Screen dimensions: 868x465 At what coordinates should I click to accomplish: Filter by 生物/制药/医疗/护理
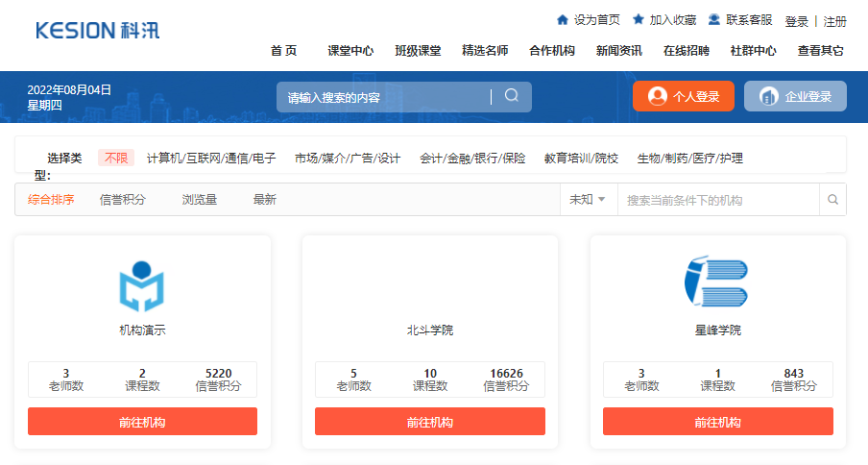tap(690, 159)
